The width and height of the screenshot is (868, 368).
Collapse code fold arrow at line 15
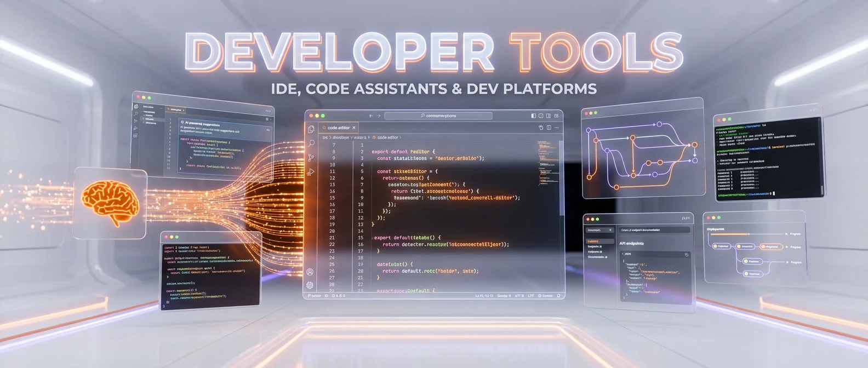(x=373, y=238)
